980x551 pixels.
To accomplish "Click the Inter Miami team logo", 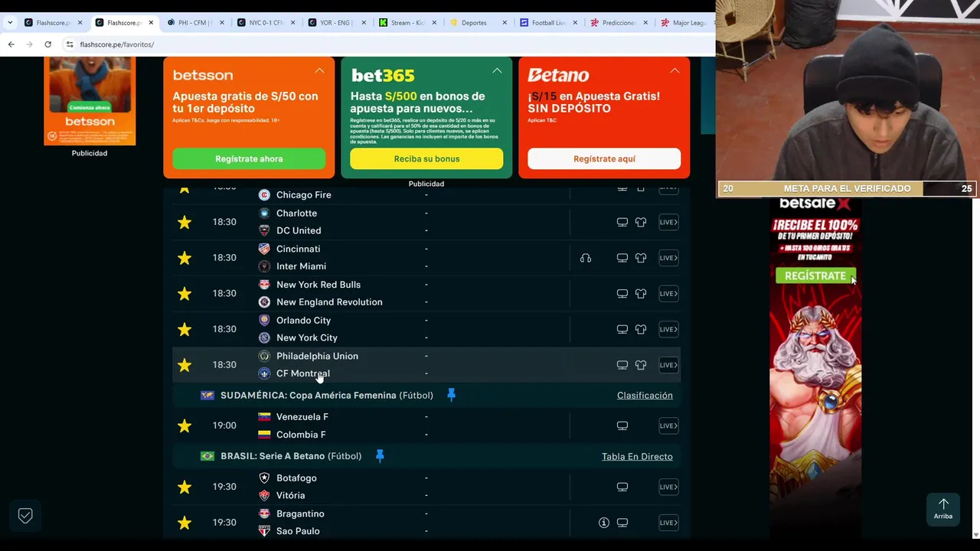I will coord(264,266).
